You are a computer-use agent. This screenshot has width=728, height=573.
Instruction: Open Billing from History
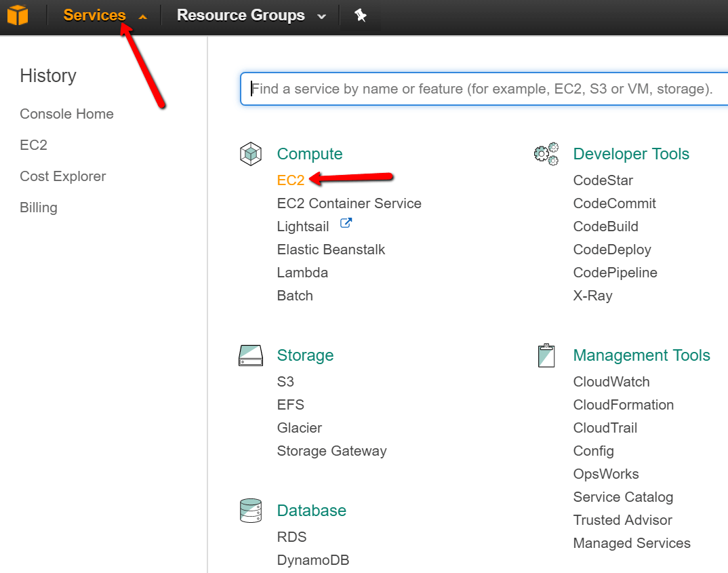pos(39,208)
